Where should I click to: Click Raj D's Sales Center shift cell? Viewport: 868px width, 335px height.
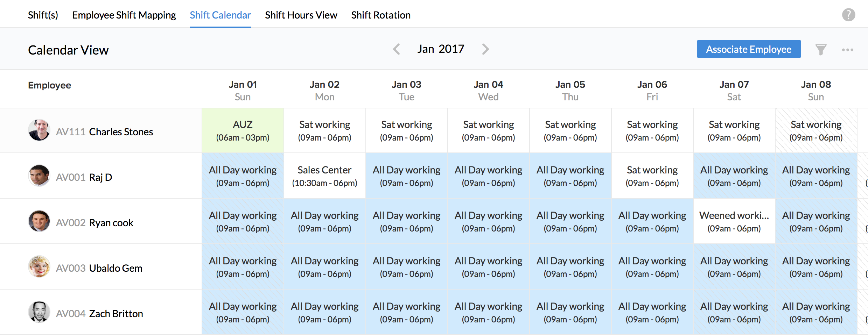click(325, 176)
